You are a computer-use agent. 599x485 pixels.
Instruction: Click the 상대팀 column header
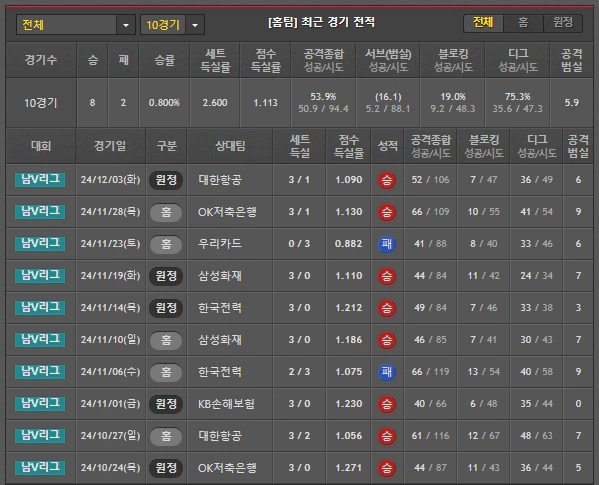230,146
